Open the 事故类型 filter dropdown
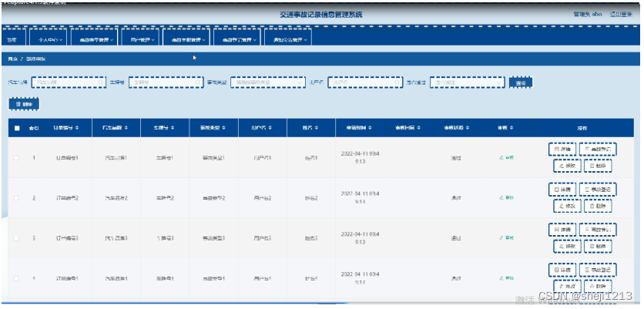 tap(268, 82)
